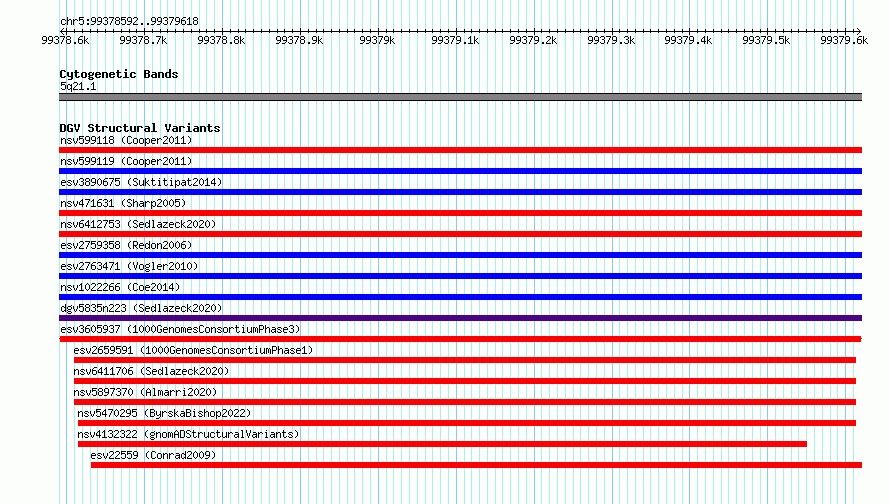Open the esv3890675 (Suktitipat2014) variant label
This screenshot has width=890, height=504.
pos(141,182)
